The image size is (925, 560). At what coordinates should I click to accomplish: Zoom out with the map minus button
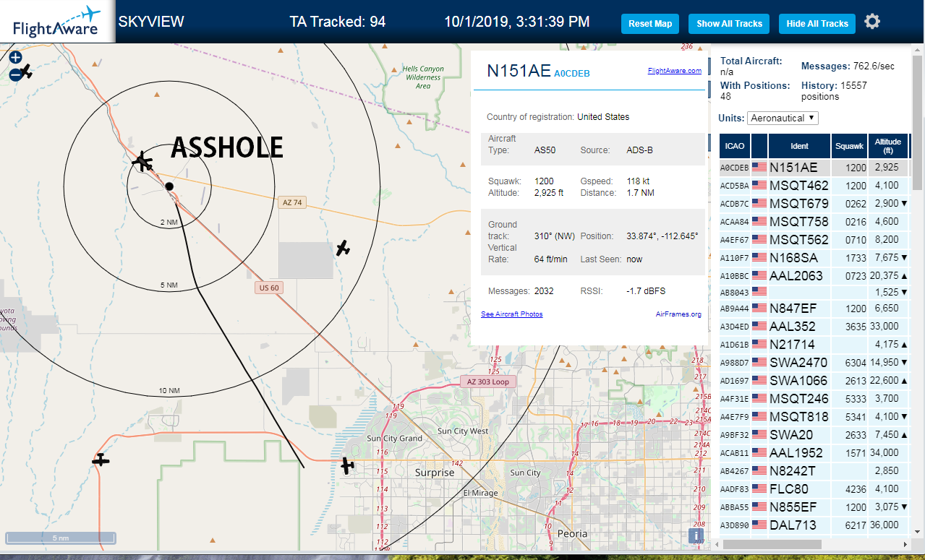click(x=16, y=74)
